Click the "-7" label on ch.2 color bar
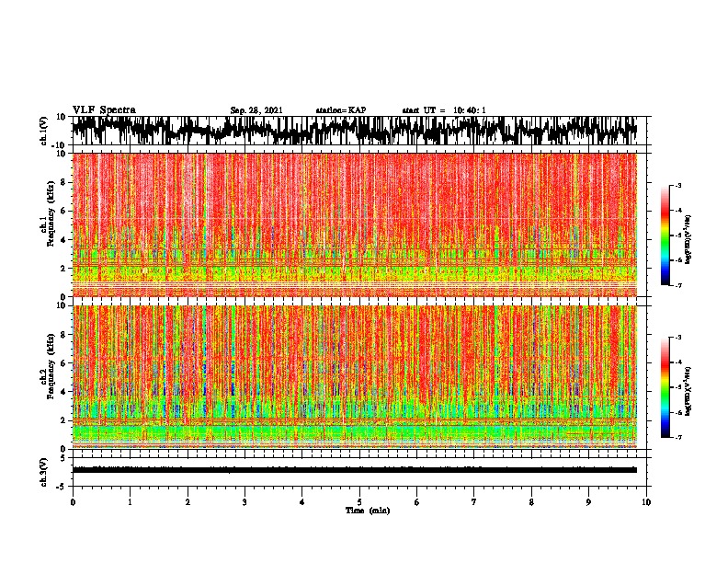The width and height of the screenshot is (728, 563). pos(677,438)
